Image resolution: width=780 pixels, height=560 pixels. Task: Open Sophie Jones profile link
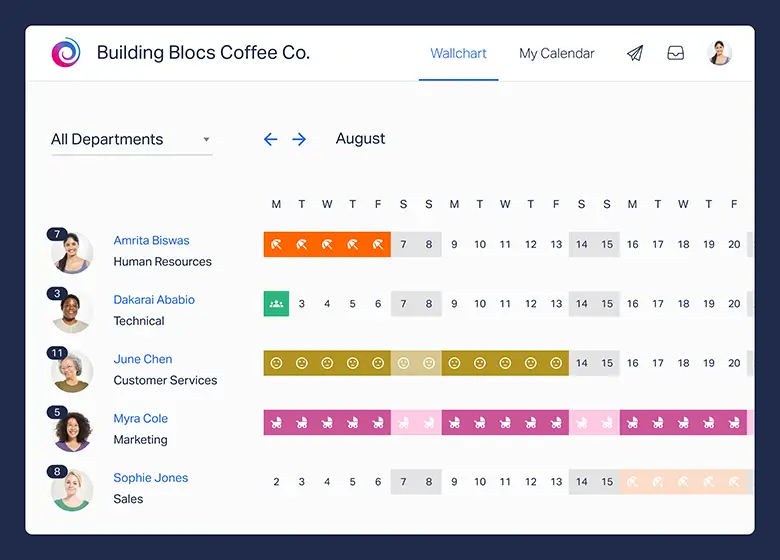151,478
